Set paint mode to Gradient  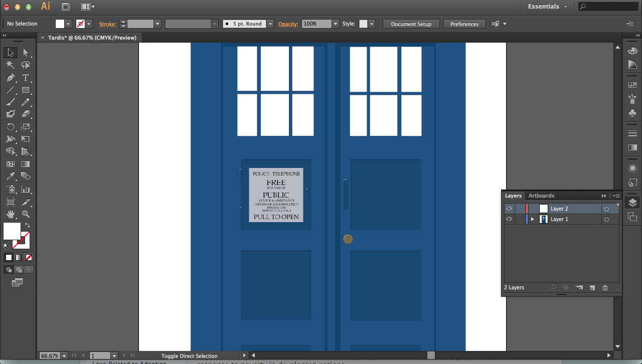click(x=19, y=258)
